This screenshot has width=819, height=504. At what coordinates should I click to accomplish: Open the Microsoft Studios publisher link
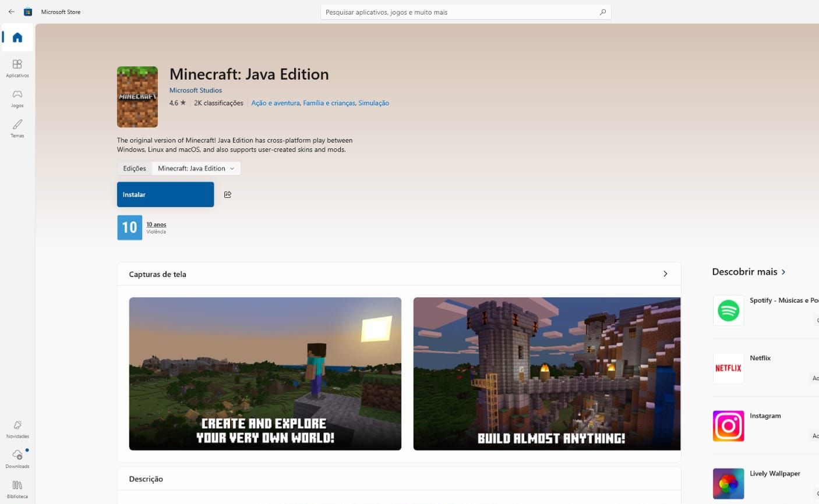click(196, 90)
